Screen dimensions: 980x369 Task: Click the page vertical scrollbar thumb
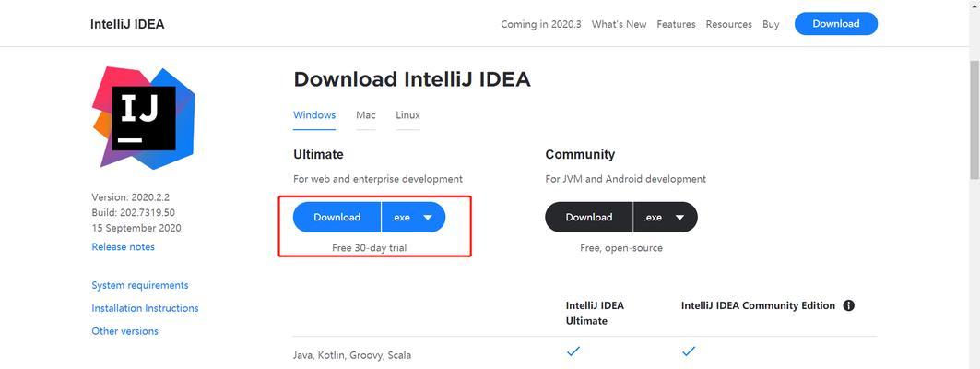[x=974, y=119]
